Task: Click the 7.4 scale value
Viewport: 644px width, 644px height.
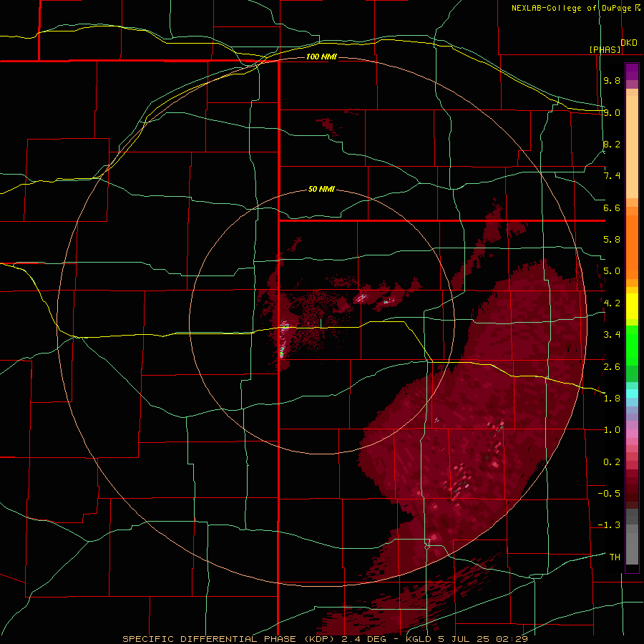Action: pos(612,176)
